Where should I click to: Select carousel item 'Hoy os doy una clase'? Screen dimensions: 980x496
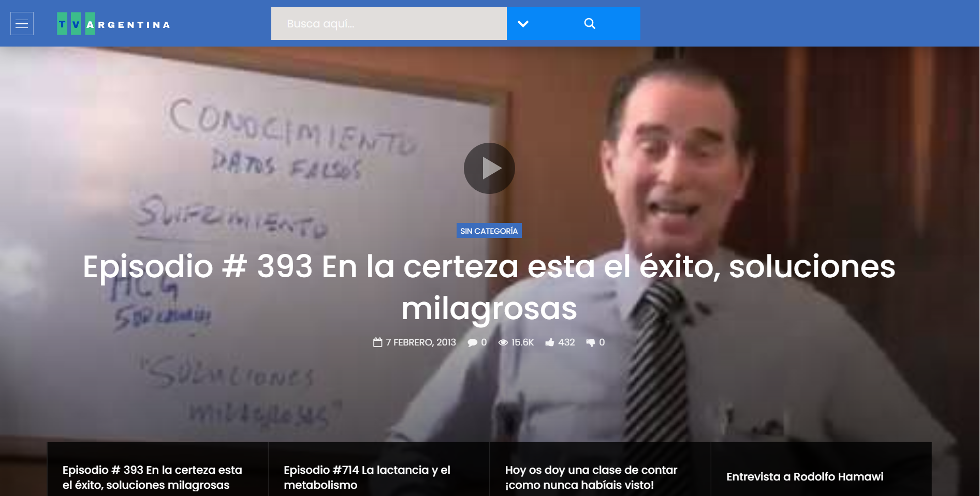[x=601, y=470]
